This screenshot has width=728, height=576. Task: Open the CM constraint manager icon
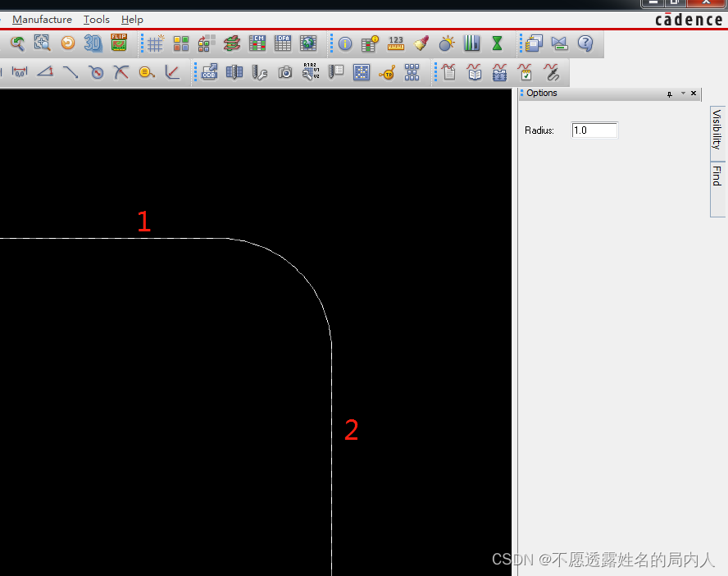point(257,43)
